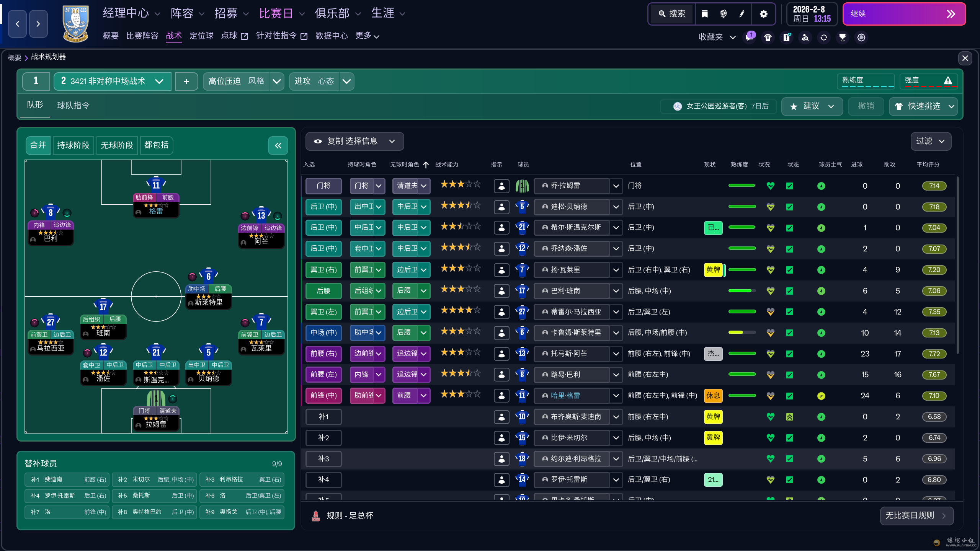Open the 定位球 submenu item
This screenshot has height=551, width=980.
(201, 36)
